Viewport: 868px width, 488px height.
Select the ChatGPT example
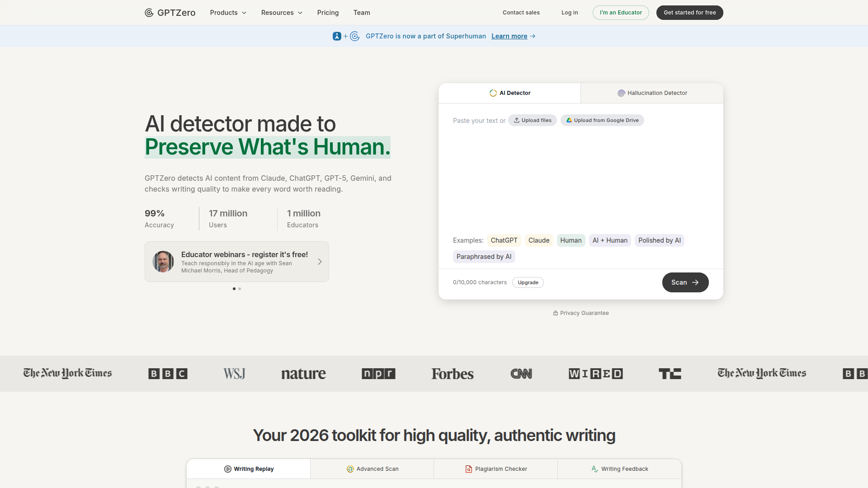point(504,240)
